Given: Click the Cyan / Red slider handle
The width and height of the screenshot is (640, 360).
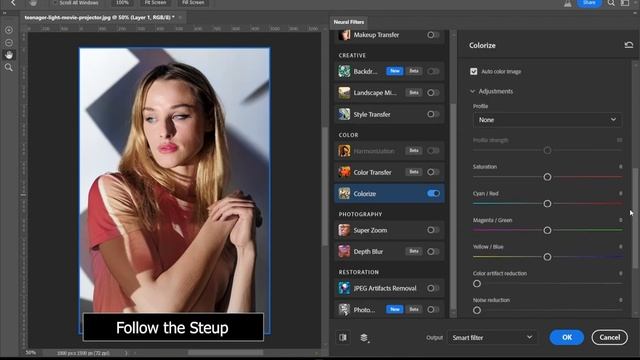Looking at the screenshot, I should pos(547,204).
